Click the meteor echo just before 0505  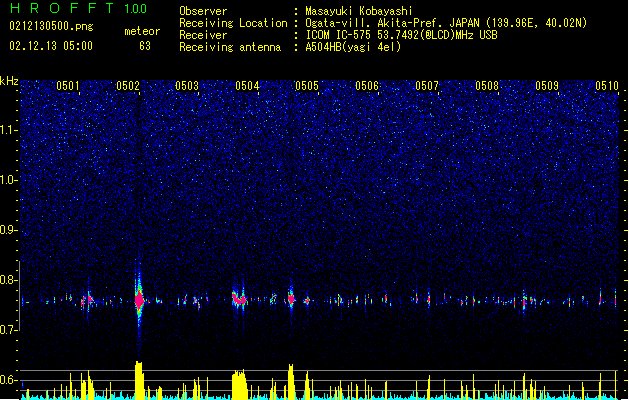pos(291,299)
